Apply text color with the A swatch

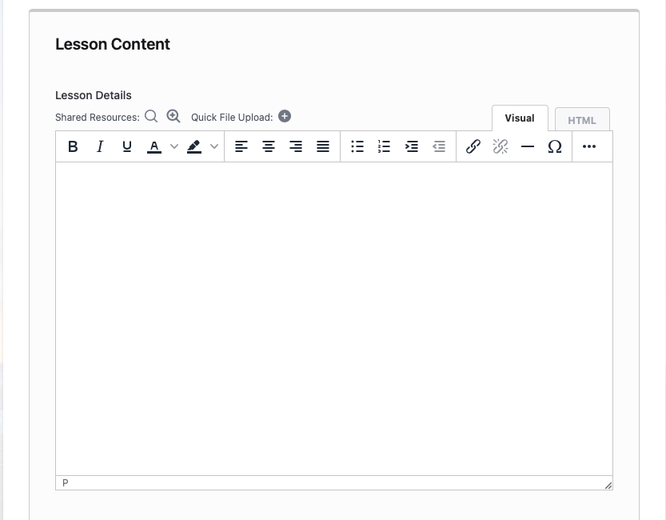click(x=154, y=147)
